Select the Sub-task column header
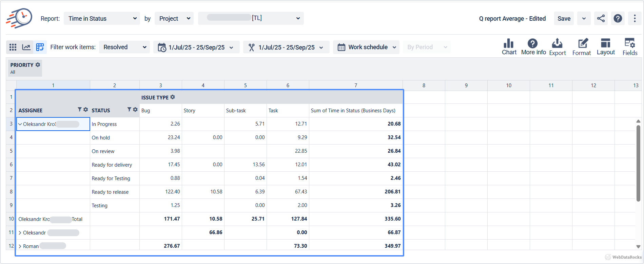 246,111
